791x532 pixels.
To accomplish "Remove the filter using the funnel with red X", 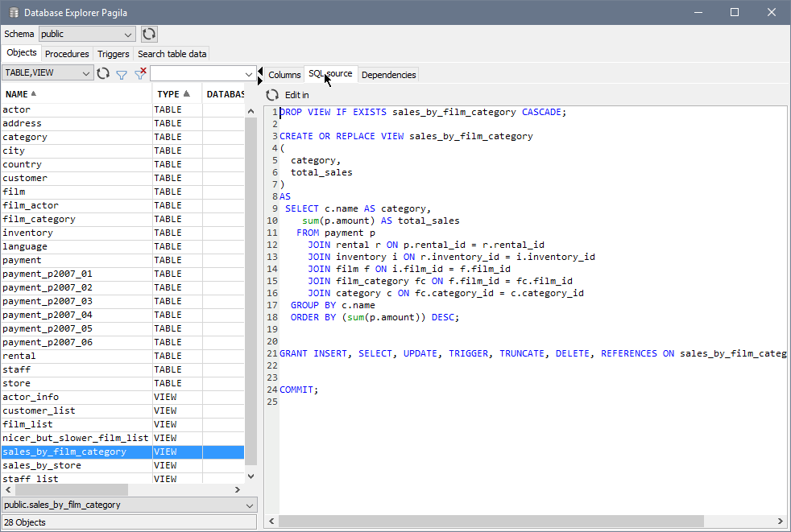I will point(140,73).
